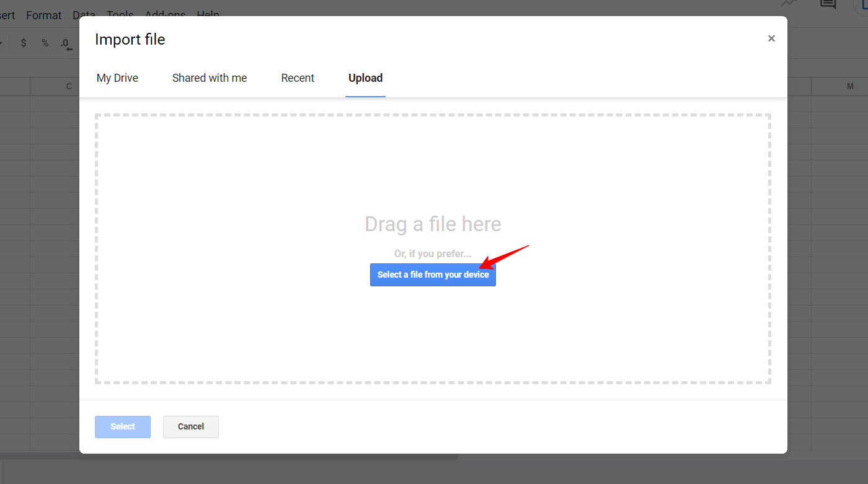Close the Import file dialog

click(771, 38)
